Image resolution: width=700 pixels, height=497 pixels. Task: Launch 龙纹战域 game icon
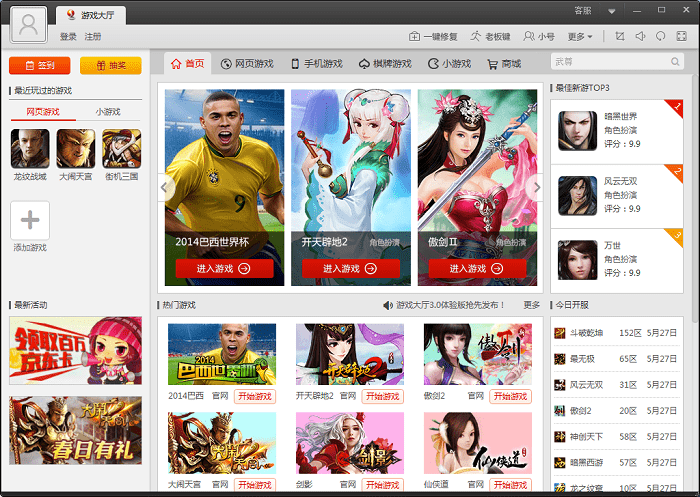pyautogui.click(x=30, y=149)
